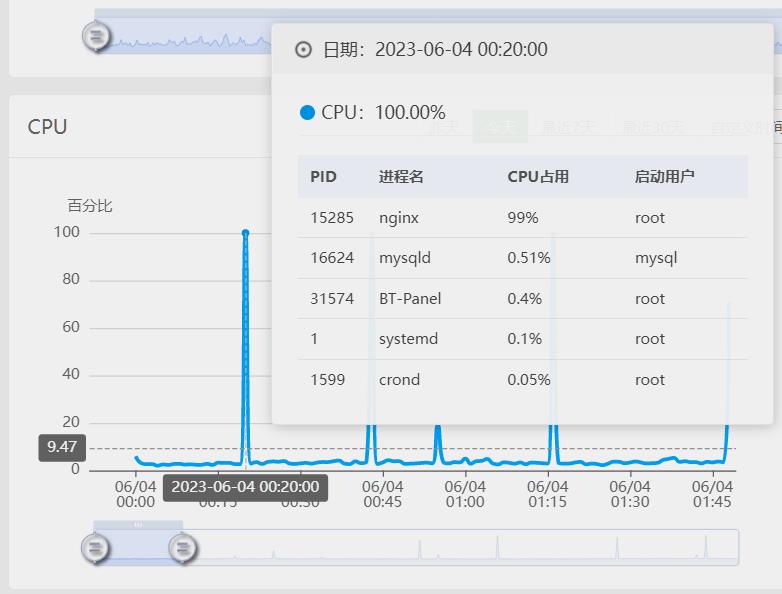Click the 0.51% CPU usage value
The height and width of the screenshot is (594, 782).
point(529,258)
